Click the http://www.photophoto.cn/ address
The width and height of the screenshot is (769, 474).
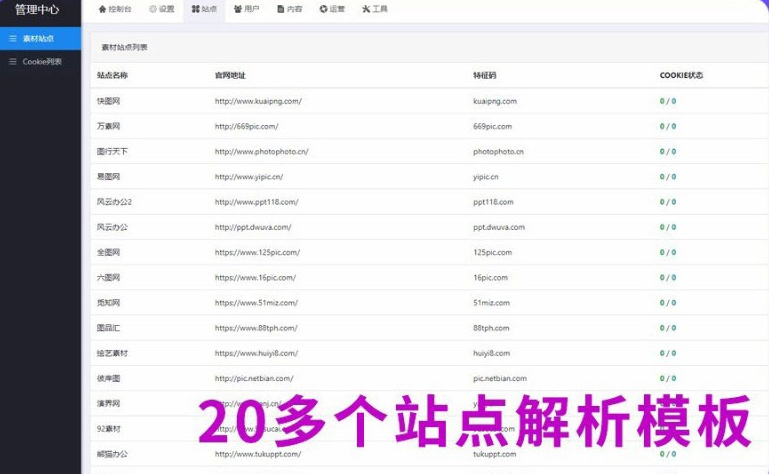(x=262, y=152)
